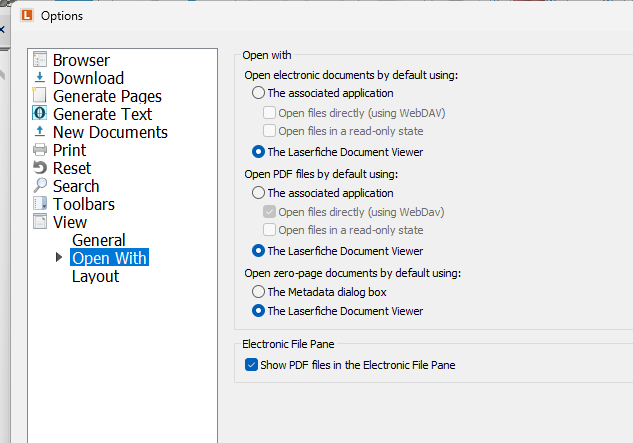Click the Electronic File Pane group label

(x=288, y=344)
